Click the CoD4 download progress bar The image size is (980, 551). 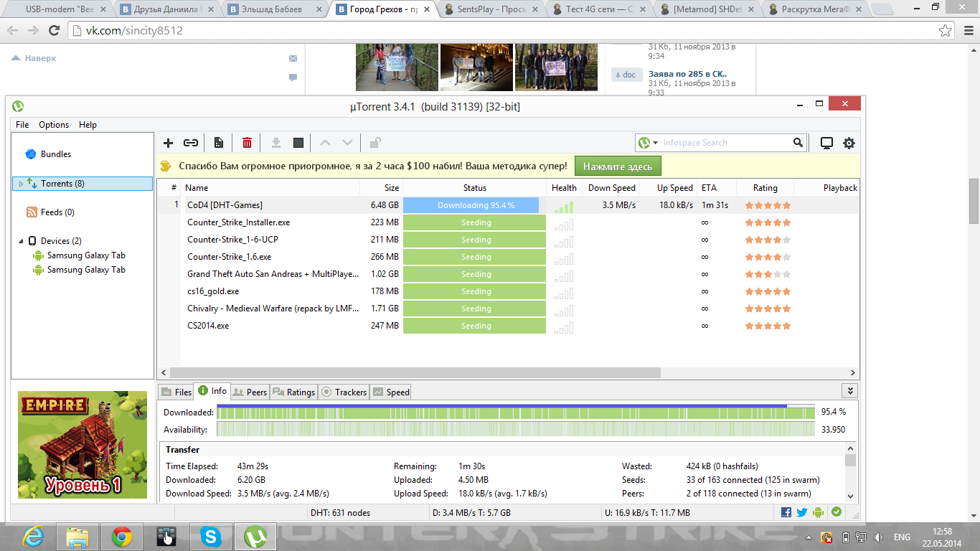coord(471,205)
